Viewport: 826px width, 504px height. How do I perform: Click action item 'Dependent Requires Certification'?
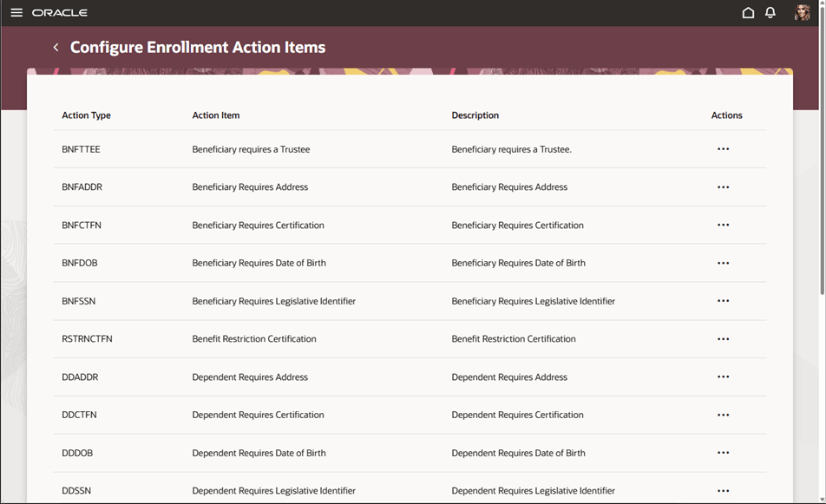coord(258,415)
